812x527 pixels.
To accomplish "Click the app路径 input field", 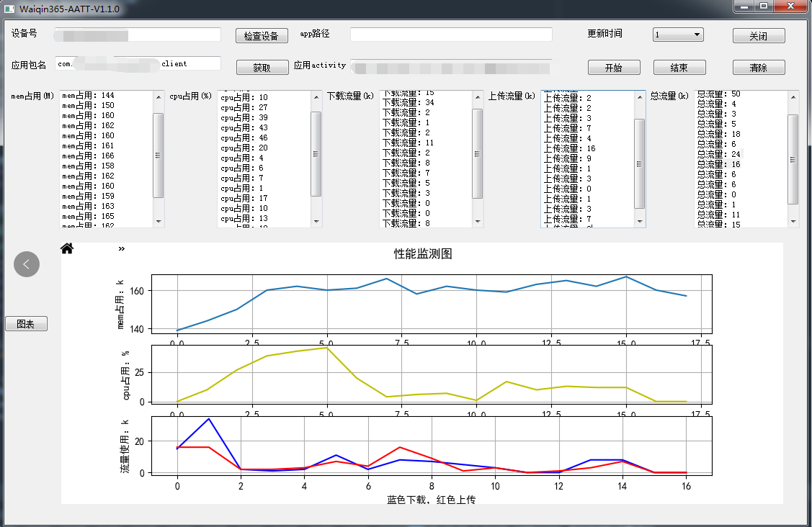I will [451, 35].
